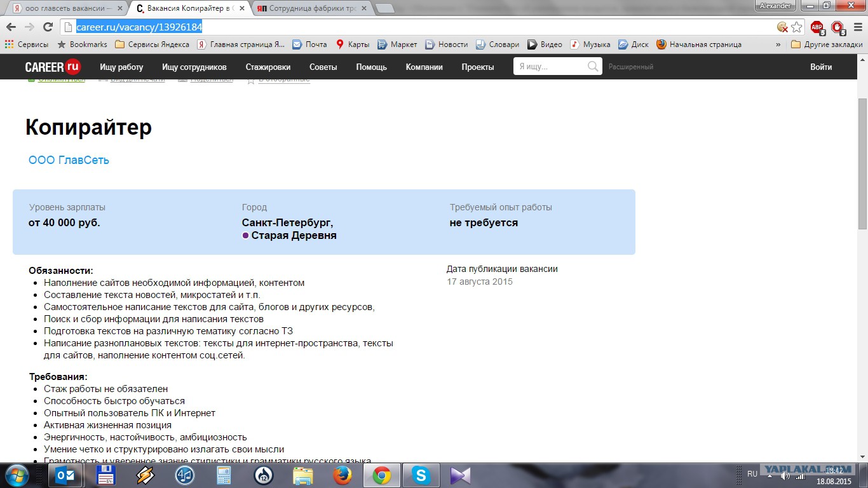Close the 'Вакансия Копирайтер' tab
This screenshot has height=488, width=868.
point(243,8)
